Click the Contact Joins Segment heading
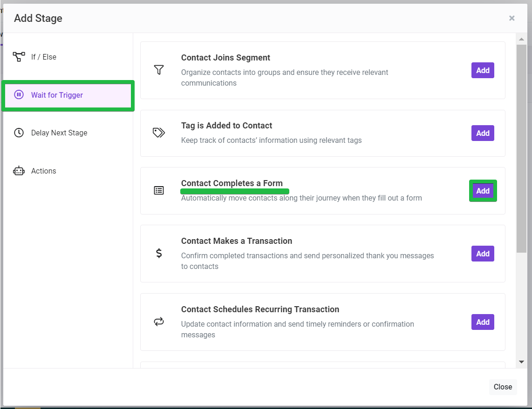Screen dimensions: 532x409 (x=225, y=58)
